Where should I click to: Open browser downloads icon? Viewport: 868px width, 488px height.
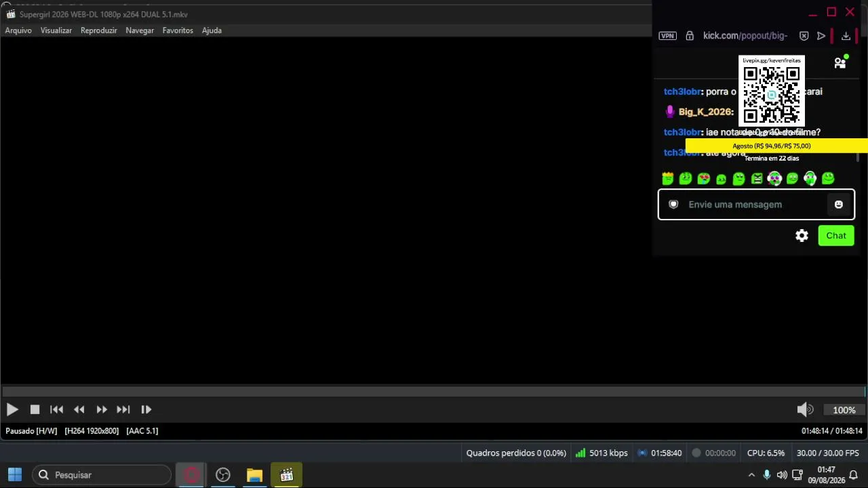point(846,36)
